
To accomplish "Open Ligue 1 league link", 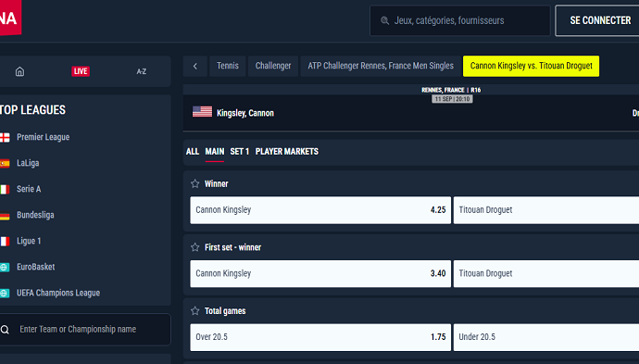I will tap(29, 242).
